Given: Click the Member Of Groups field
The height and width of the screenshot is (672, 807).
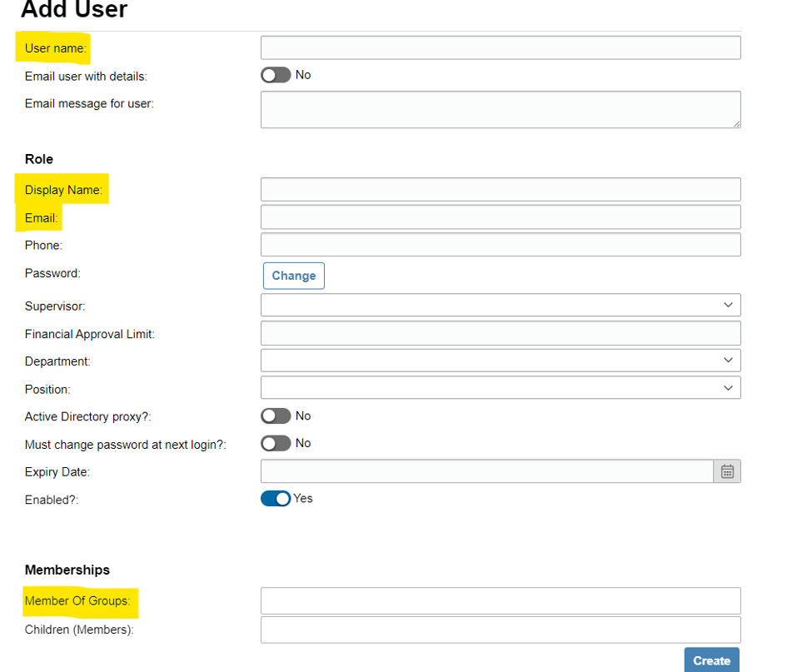Looking at the screenshot, I should pos(501,601).
